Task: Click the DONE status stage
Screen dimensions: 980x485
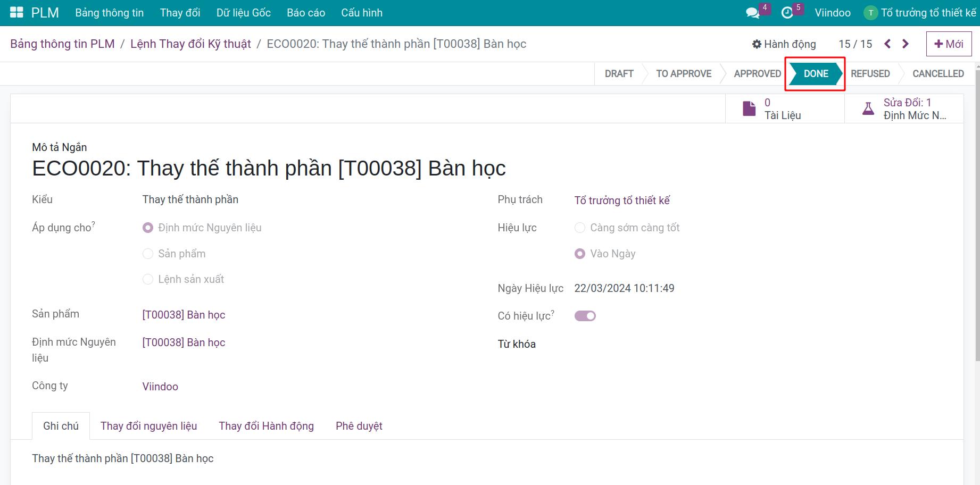Action: (816, 74)
